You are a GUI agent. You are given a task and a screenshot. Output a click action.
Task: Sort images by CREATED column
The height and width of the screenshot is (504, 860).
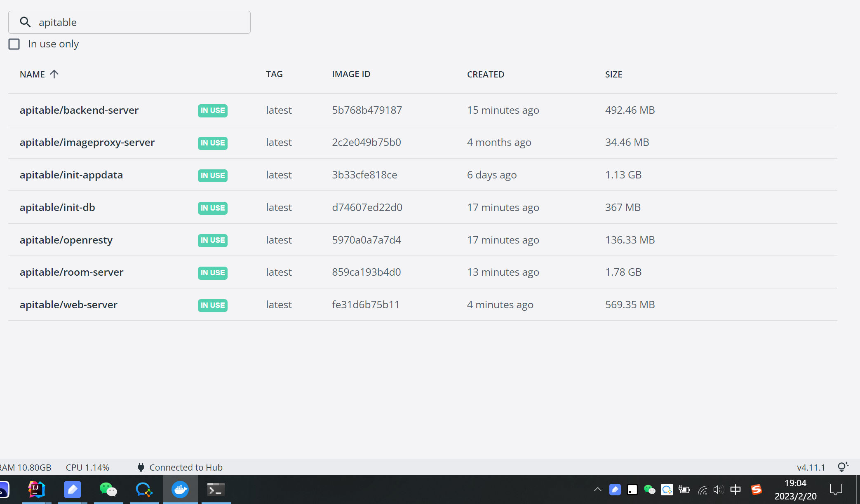click(485, 75)
